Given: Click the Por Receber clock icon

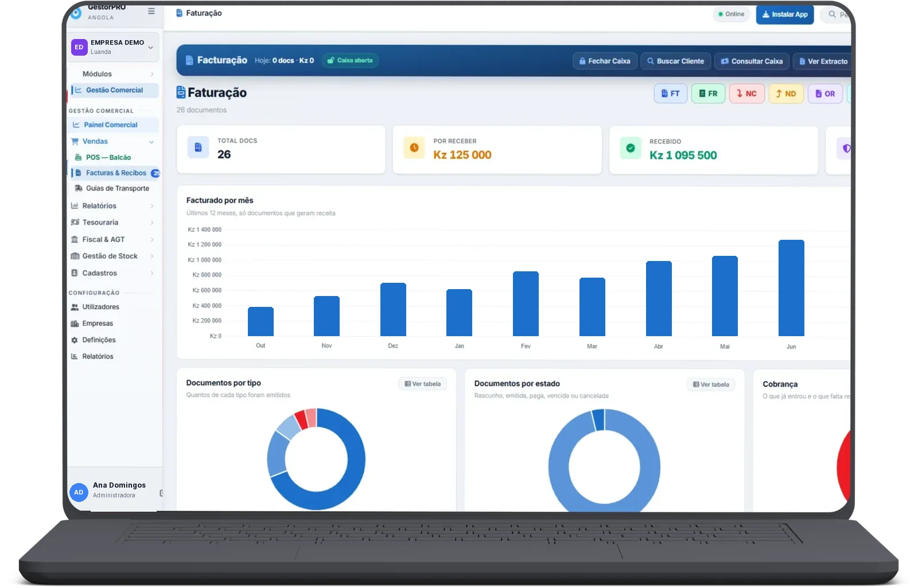Looking at the screenshot, I should pos(414,147).
